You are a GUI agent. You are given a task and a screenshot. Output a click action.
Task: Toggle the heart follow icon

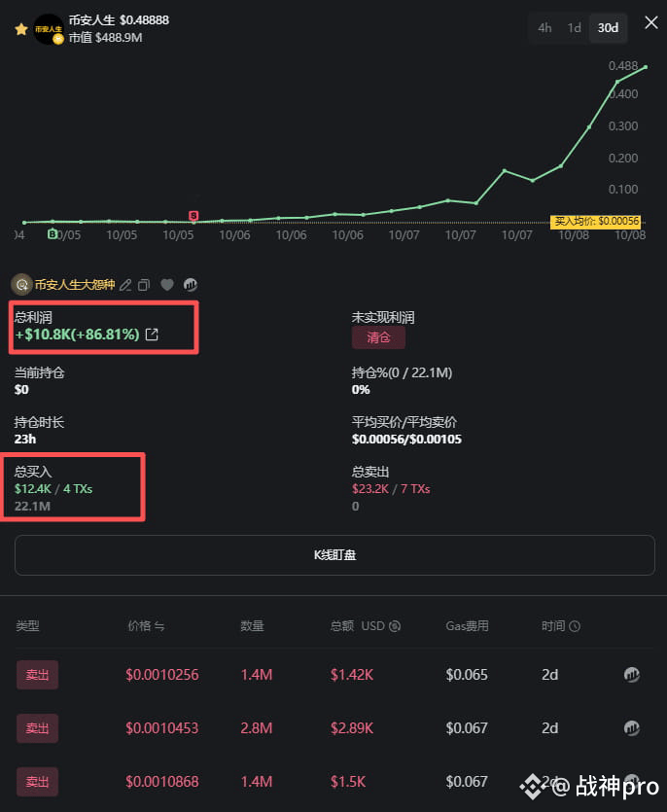point(167,284)
